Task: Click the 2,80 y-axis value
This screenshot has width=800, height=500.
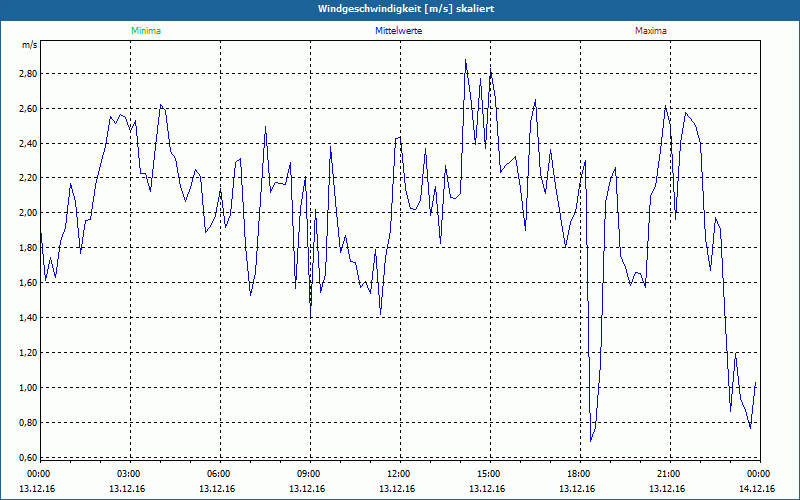Action: [29, 73]
